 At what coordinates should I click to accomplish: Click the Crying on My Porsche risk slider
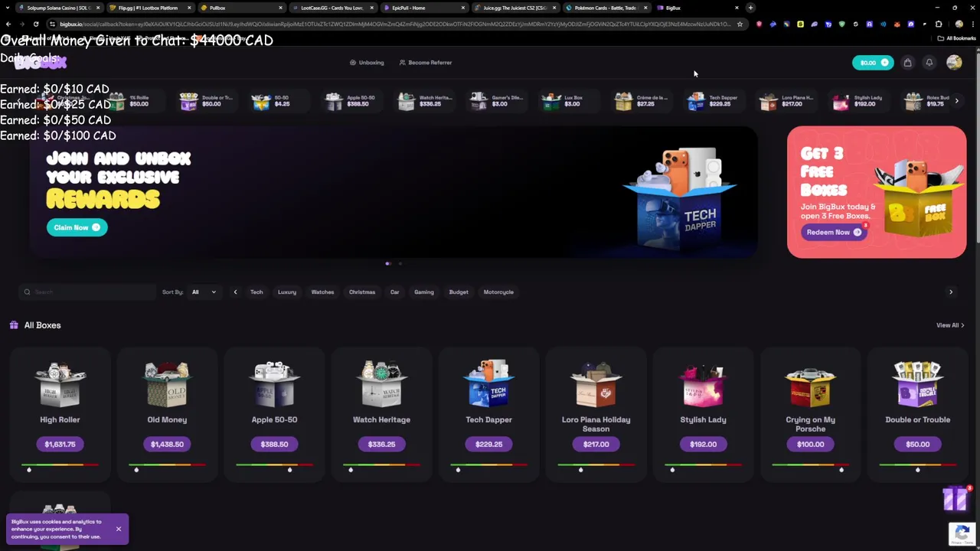click(x=810, y=466)
